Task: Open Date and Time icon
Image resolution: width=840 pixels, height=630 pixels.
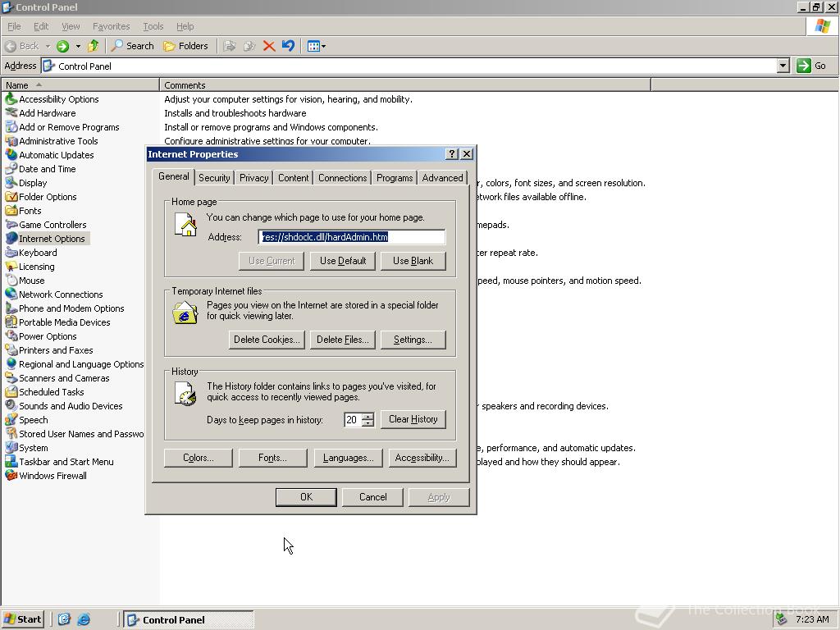Action: point(11,169)
